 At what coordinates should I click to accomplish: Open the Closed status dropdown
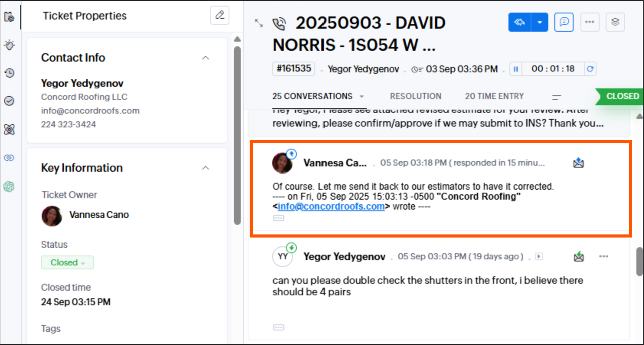67,262
